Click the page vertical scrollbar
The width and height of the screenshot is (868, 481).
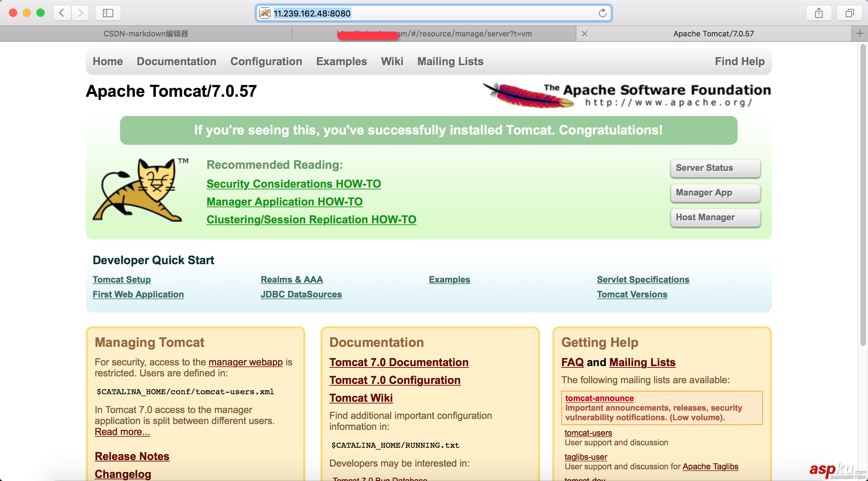click(x=864, y=195)
